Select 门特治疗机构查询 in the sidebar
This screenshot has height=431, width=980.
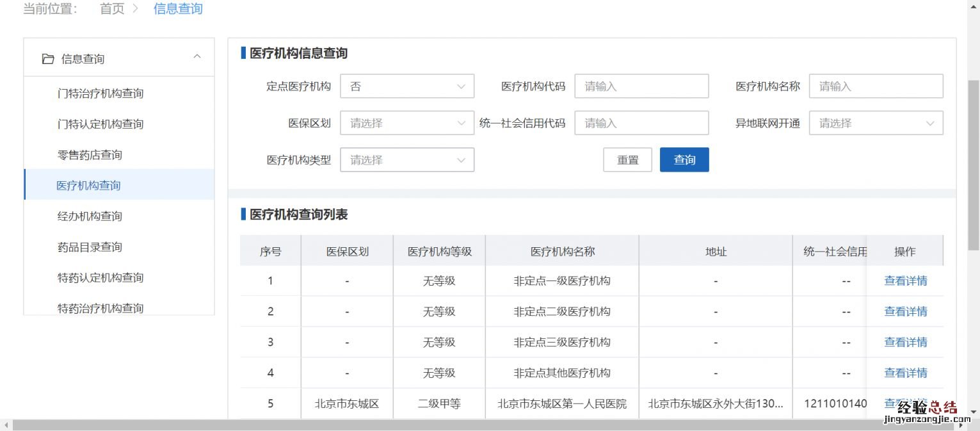coord(100,94)
